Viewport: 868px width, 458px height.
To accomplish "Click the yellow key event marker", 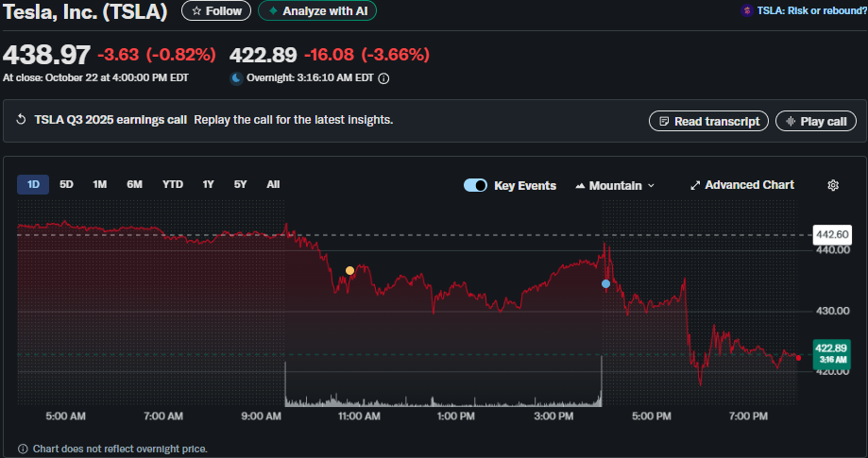I will click(x=349, y=271).
